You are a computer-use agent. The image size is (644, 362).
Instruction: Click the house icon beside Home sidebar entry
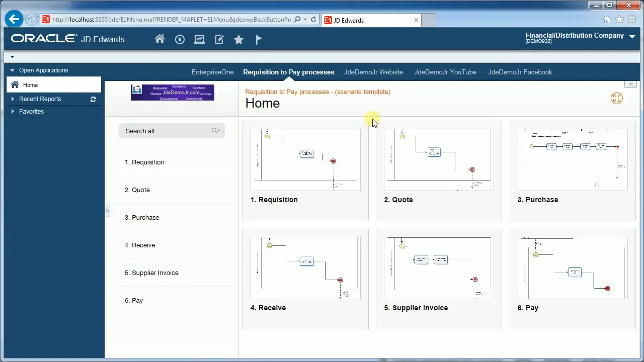[15, 84]
